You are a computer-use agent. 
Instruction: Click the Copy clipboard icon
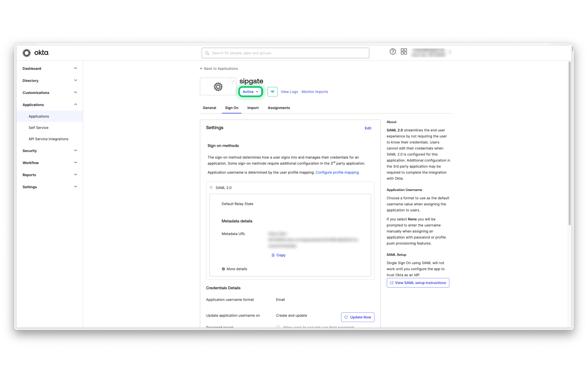[273, 255]
